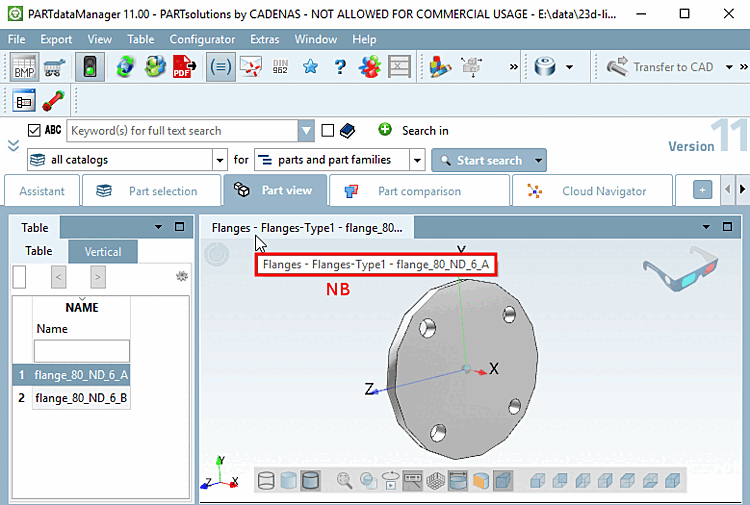
Task: Switch to the Assistant tab
Action: click(x=42, y=191)
